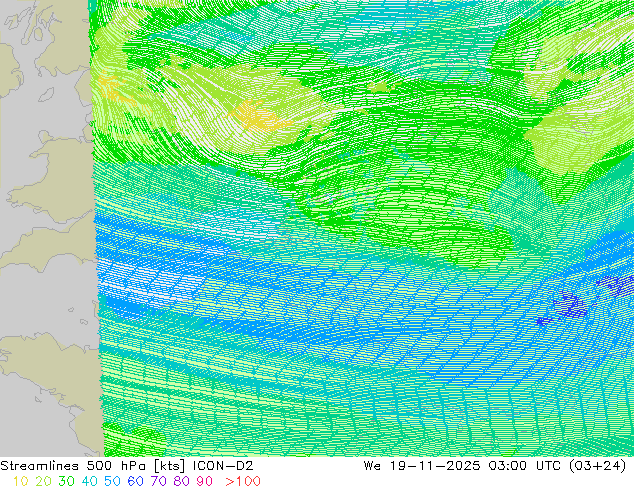Click the cyan 40 kts legend value
Viewport: 634px width, 490px height.
(x=89, y=481)
